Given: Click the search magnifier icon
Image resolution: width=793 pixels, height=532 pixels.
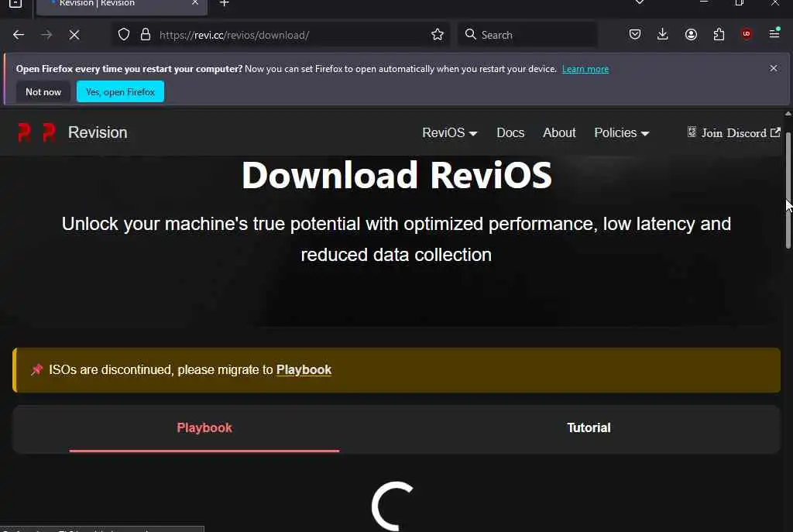Looking at the screenshot, I should (x=470, y=34).
